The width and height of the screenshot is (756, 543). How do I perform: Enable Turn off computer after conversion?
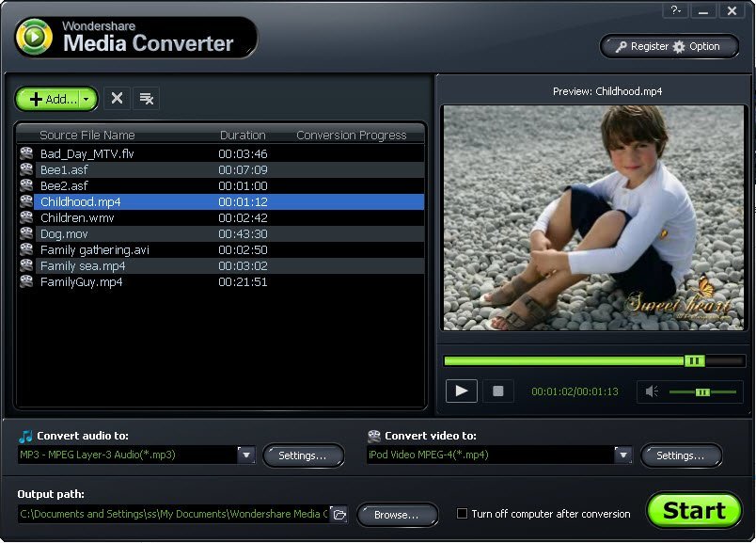click(462, 514)
